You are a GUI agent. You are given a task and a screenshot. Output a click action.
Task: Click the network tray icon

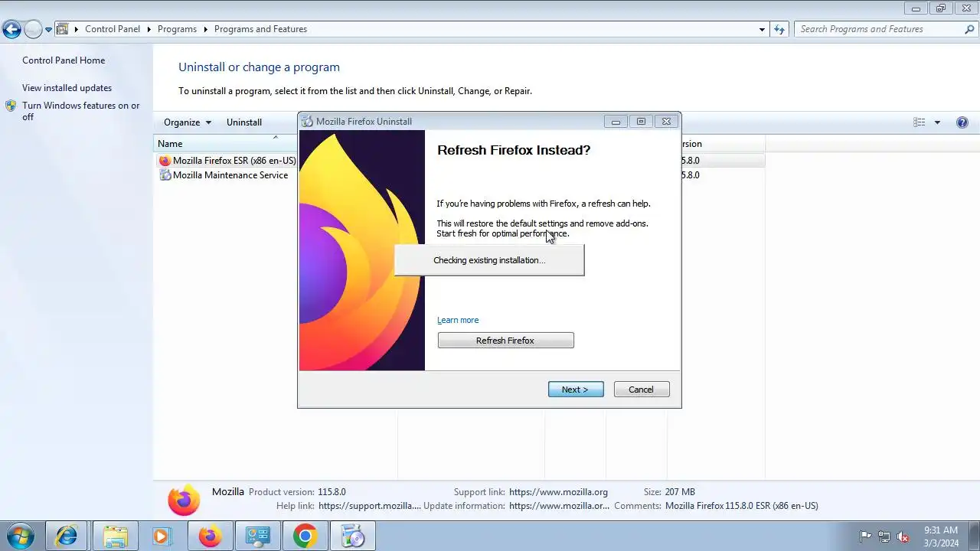pyautogui.click(x=884, y=536)
